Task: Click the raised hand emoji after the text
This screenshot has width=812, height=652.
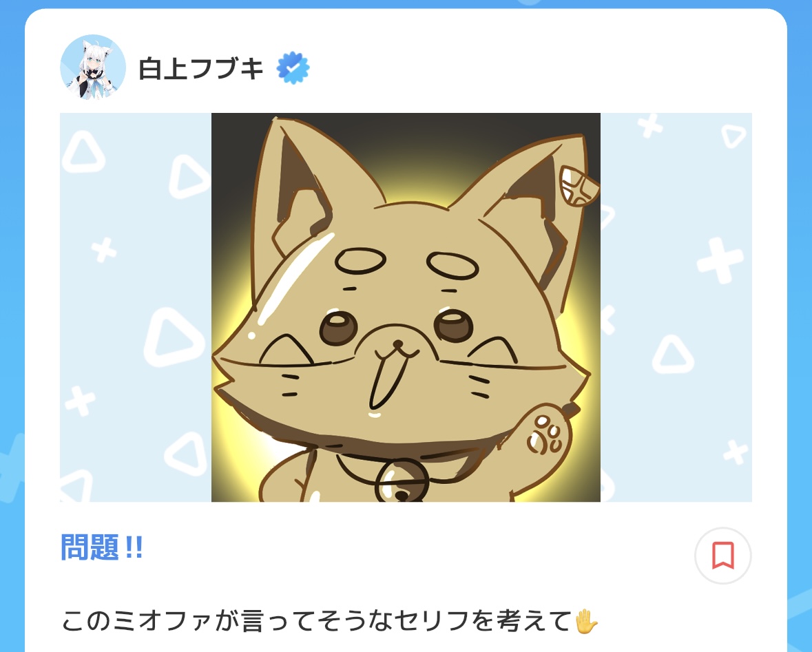Action: (x=587, y=621)
